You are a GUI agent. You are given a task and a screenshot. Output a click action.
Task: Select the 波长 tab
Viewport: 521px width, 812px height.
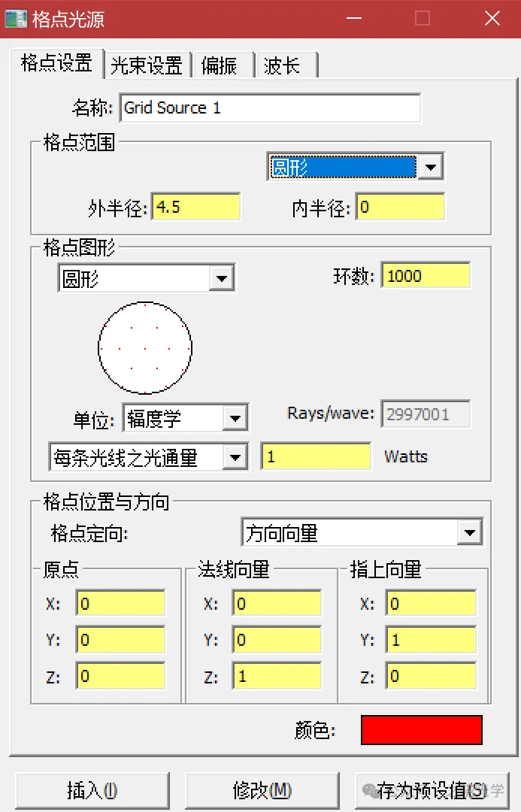click(x=283, y=65)
